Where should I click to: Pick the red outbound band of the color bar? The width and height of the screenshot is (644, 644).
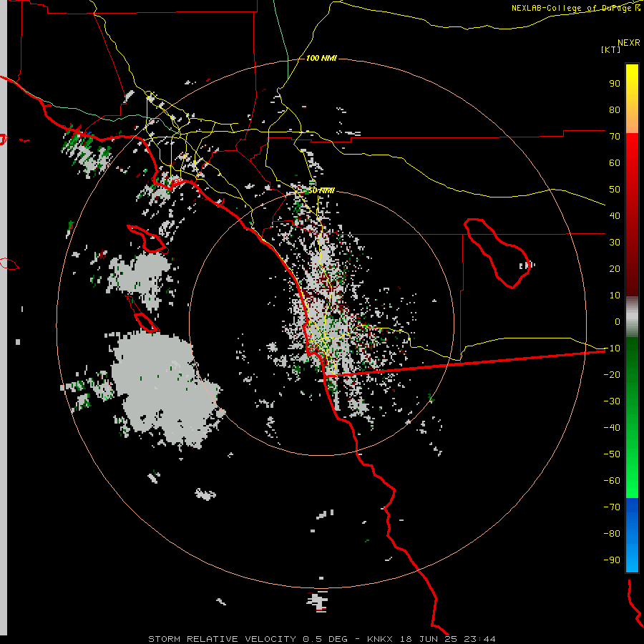click(632, 215)
